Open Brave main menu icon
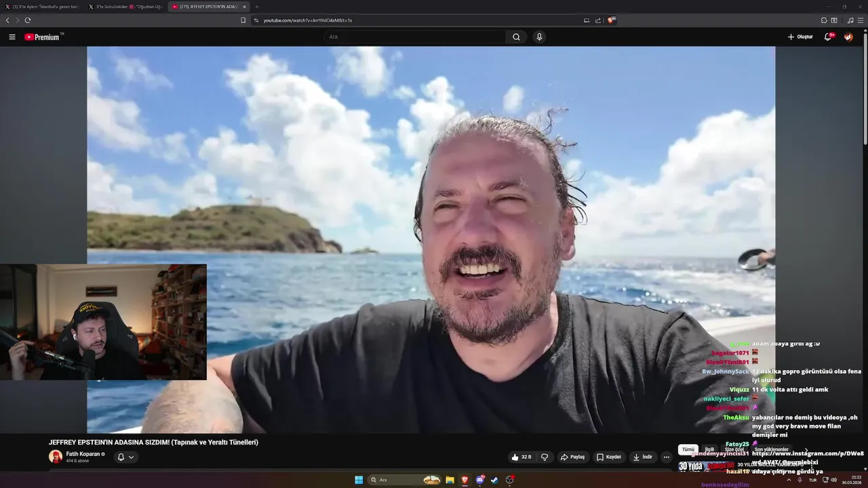 click(x=861, y=20)
